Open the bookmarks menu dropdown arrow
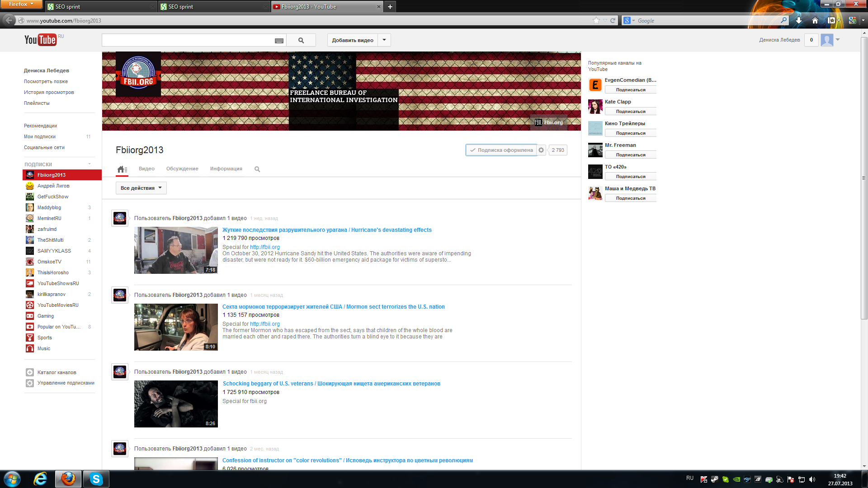This screenshot has height=488, width=868. coord(839,20)
